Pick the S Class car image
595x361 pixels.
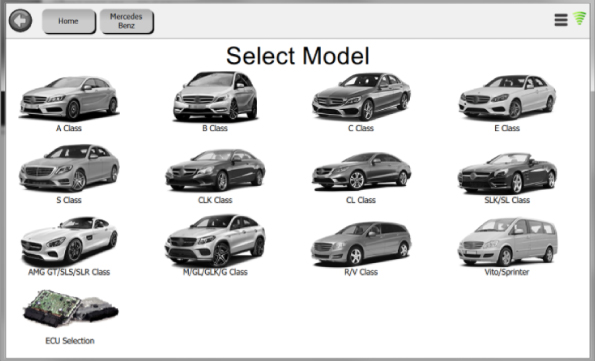click(69, 168)
